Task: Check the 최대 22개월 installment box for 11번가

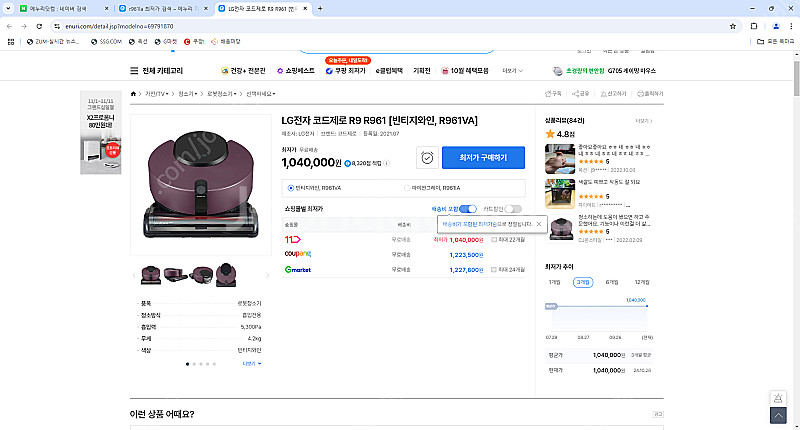Action: coord(494,240)
